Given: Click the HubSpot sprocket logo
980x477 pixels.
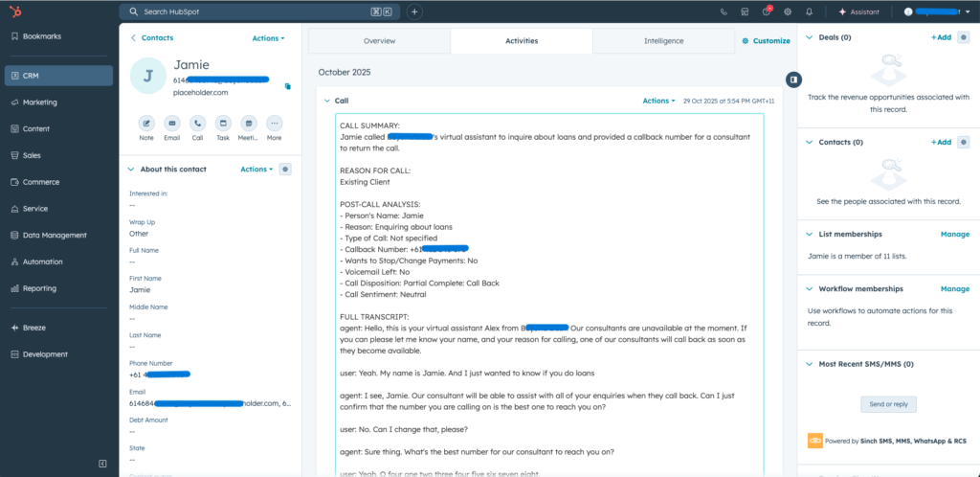Looking at the screenshot, I should (x=17, y=11).
